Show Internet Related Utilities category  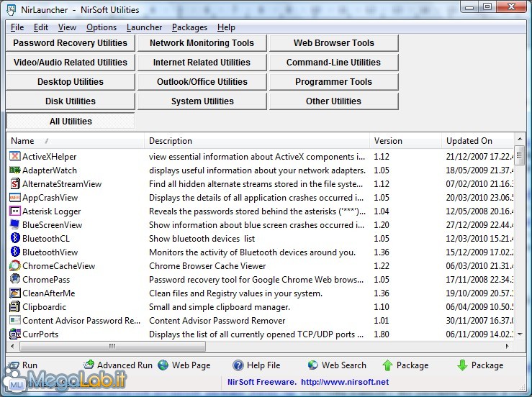click(202, 63)
